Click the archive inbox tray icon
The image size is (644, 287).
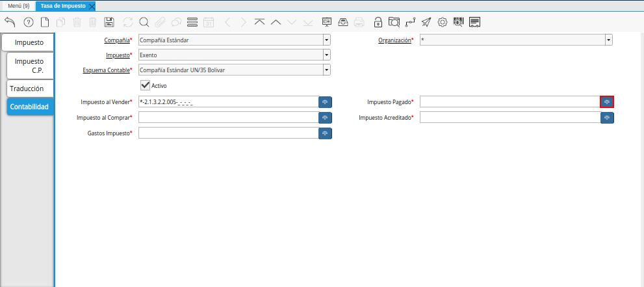click(x=343, y=22)
